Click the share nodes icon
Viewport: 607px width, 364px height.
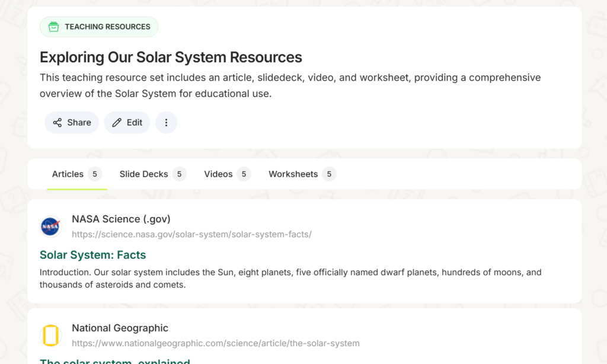[x=57, y=123]
